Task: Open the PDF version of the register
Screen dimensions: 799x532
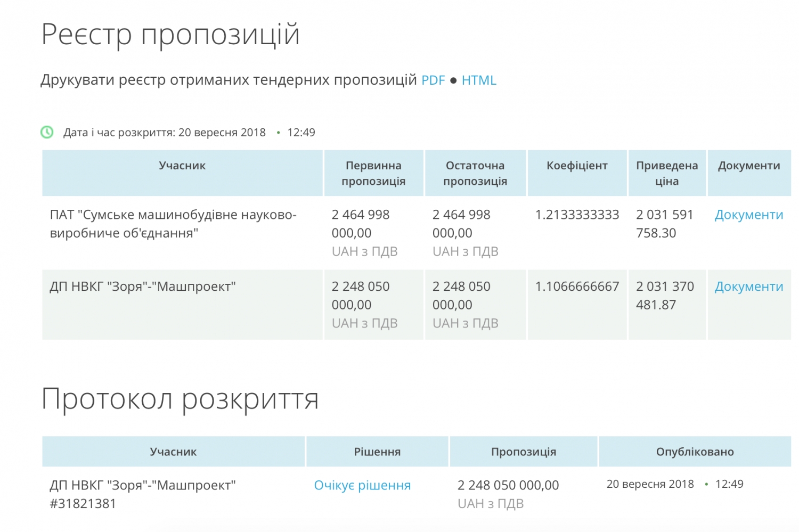Action: coord(433,80)
